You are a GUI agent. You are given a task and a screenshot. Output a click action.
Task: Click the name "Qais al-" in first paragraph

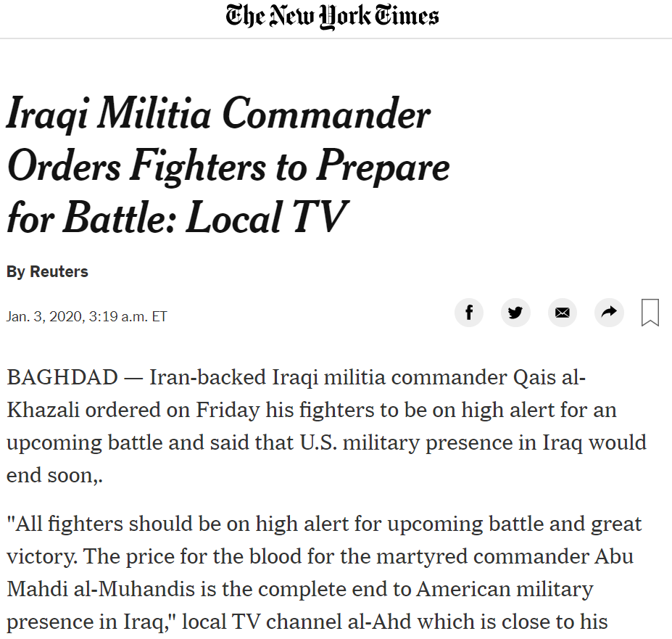(549, 377)
